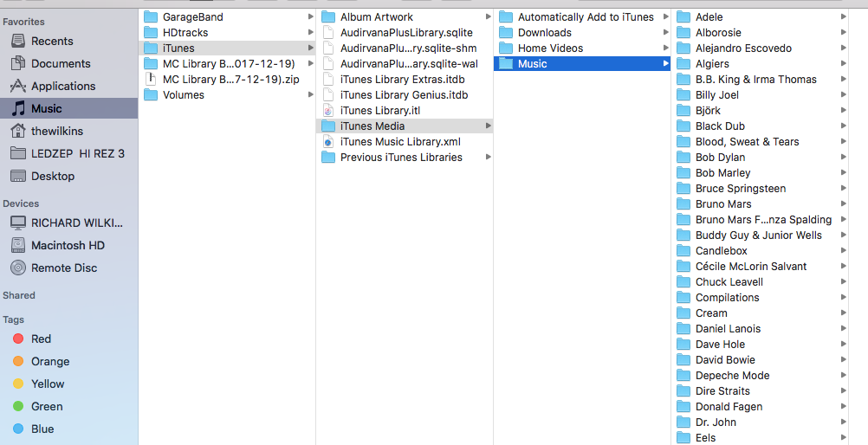Select the HDtracks folder icon

coord(151,32)
